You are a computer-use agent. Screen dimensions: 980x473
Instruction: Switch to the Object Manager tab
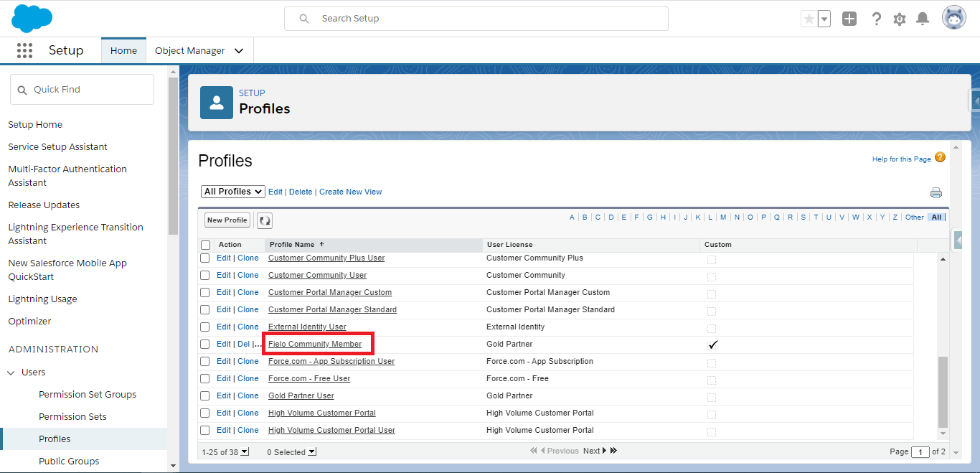189,51
